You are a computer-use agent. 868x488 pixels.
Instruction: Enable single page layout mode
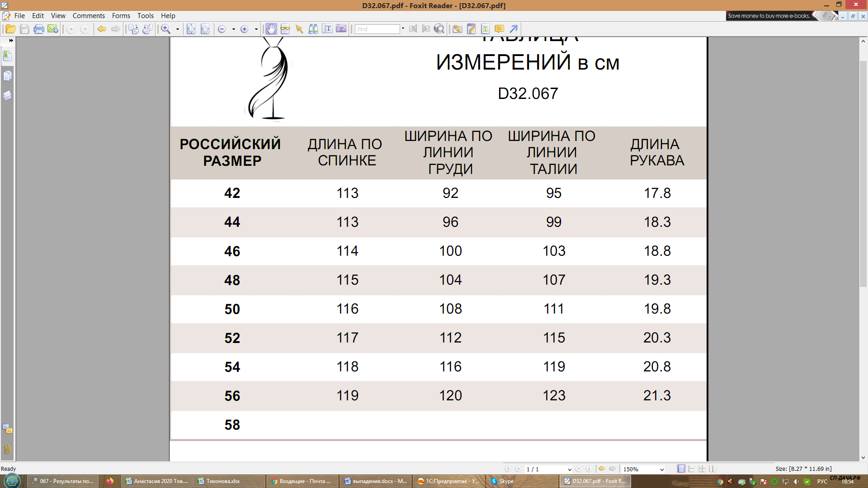[681, 469]
